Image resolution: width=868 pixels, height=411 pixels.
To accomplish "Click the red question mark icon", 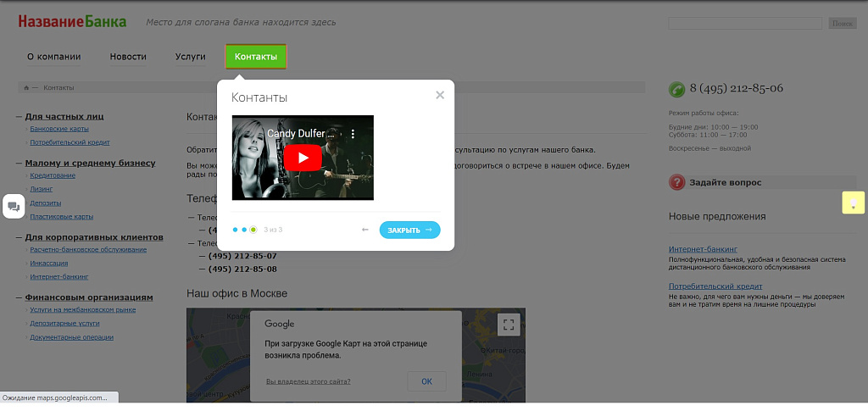I will click(677, 182).
